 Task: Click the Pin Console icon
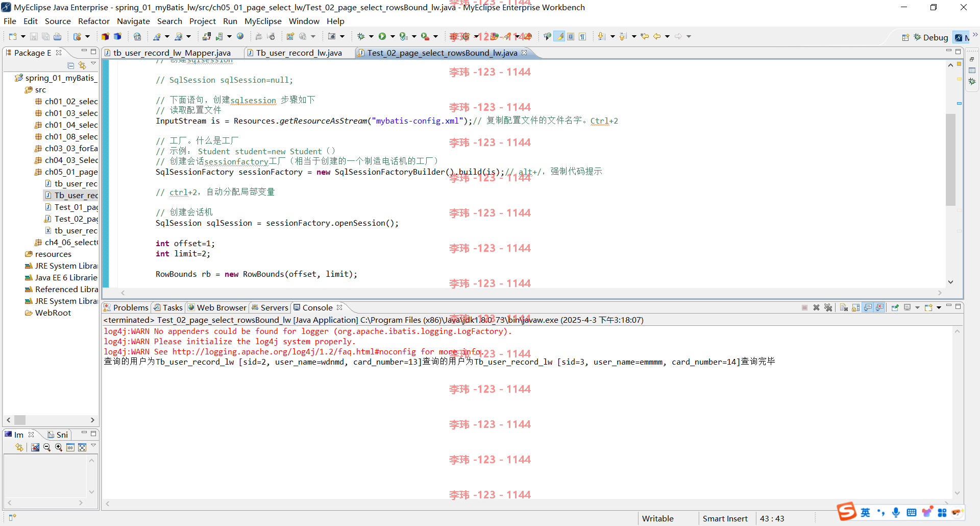click(x=895, y=307)
